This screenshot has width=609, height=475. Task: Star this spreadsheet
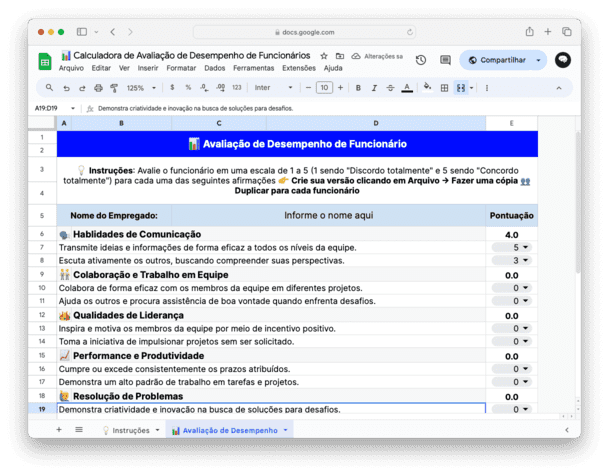pyautogui.click(x=324, y=56)
